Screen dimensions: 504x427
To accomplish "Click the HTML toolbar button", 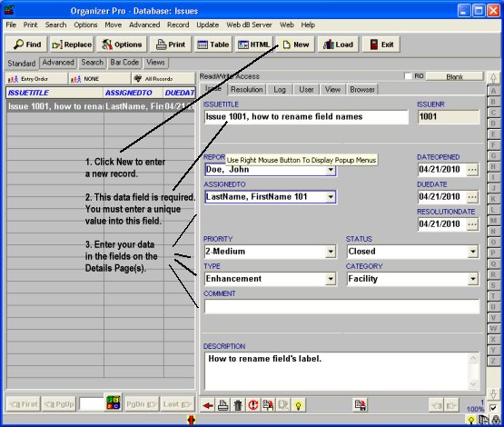I will pos(253,45).
